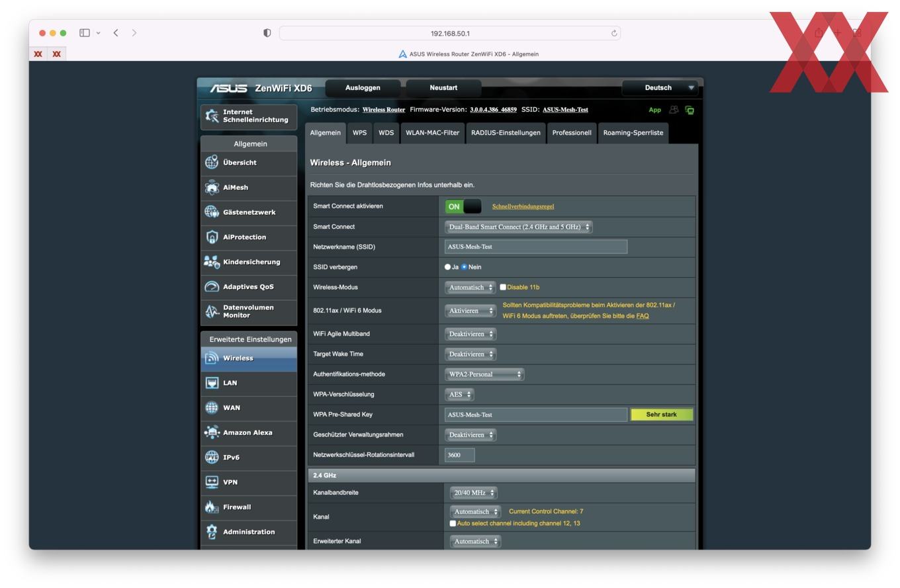The image size is (900, 588).
Task: Select Ja for SSID verbergen
Action: pos(447,267)
